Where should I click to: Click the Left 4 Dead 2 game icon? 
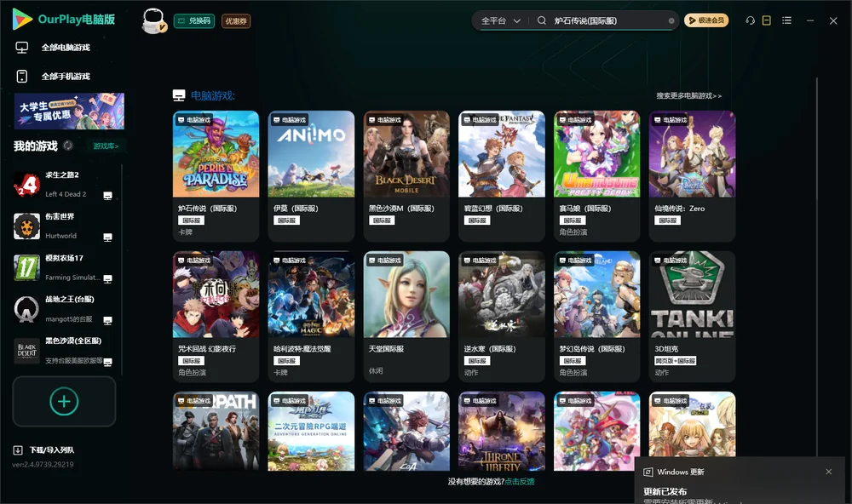tap(26, 185)
